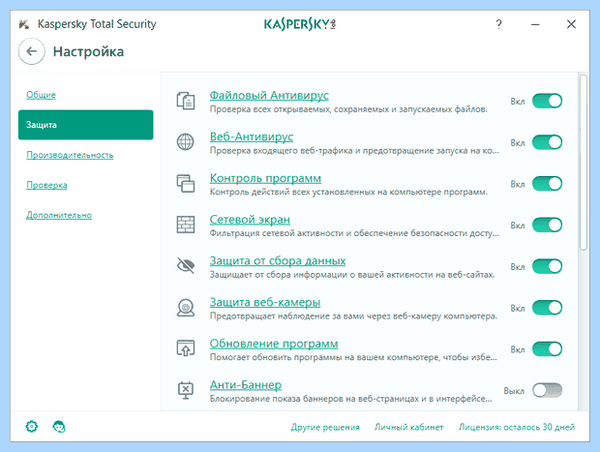The width and height of the screenshot is (600, 452).
Task: Open the Общие settings section
Action: click(x=41, y=95)
